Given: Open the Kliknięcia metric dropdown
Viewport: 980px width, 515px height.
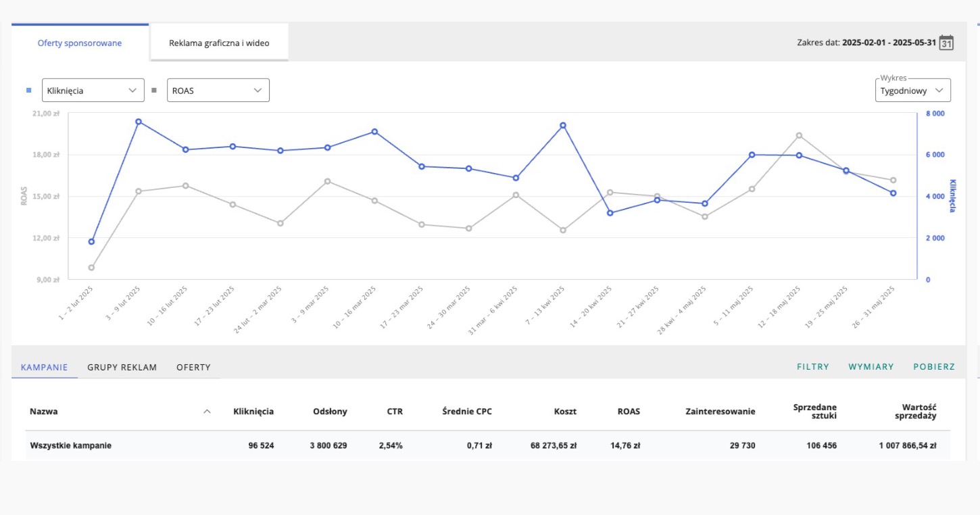Looking at the screenshot, I should click(93, 90).
